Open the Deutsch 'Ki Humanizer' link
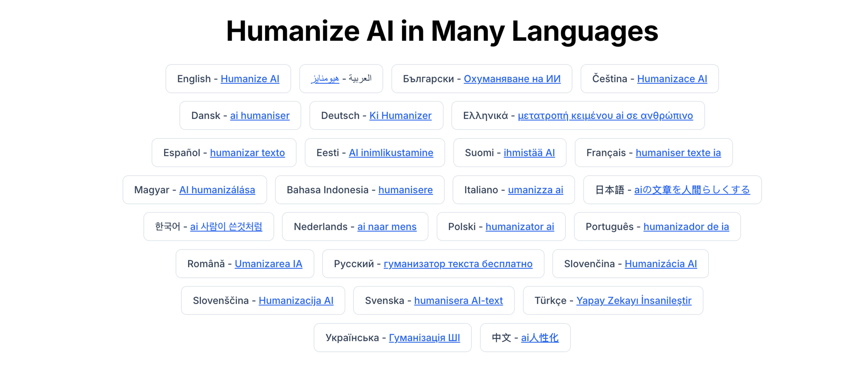This screenshot has height=370, width=868. pyautogui.click(x=400, y=116)
